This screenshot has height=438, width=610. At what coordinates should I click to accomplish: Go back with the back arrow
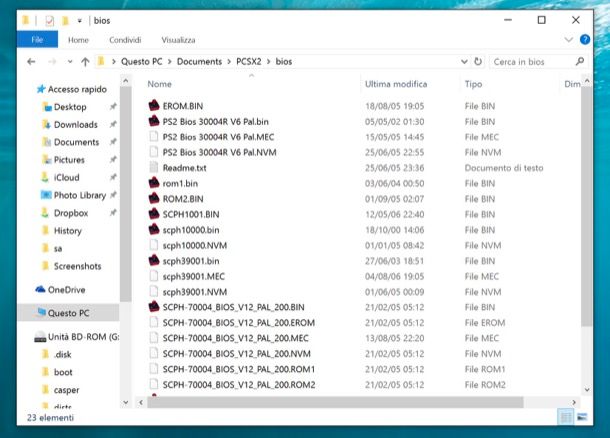(x=31, y=61)
